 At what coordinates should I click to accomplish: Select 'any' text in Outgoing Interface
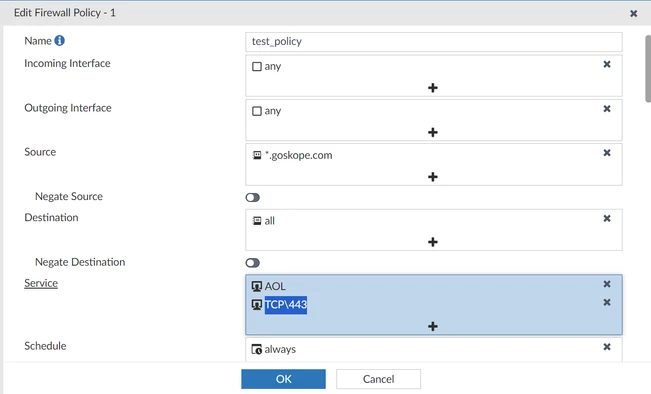click(273, 111)
